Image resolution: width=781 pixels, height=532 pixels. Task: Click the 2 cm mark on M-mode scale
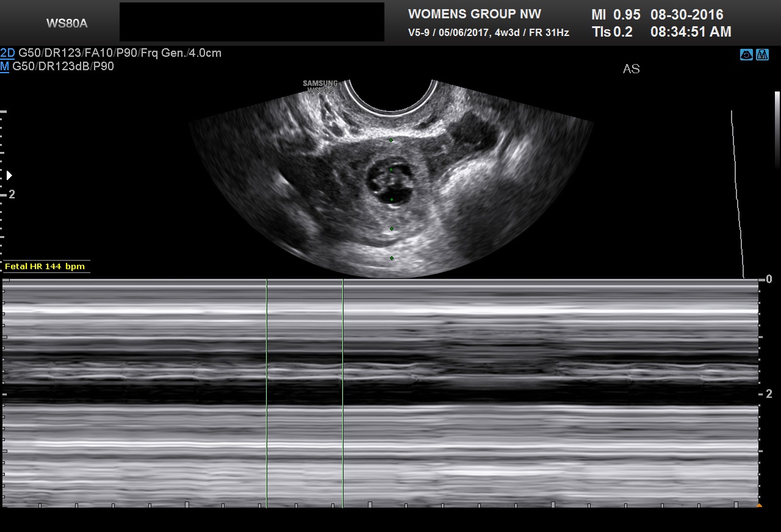coord(769,394)
